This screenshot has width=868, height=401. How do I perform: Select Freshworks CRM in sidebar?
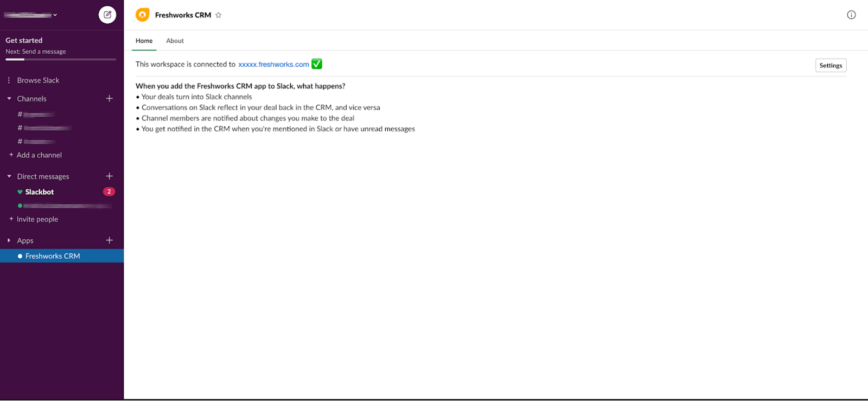click(x=62, y=256)
